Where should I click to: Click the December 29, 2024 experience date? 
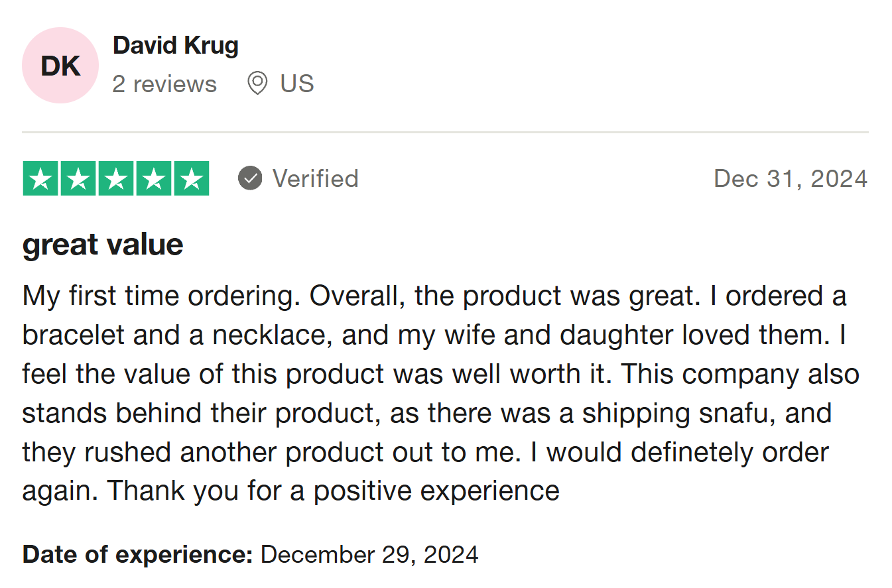click(369, 554)
